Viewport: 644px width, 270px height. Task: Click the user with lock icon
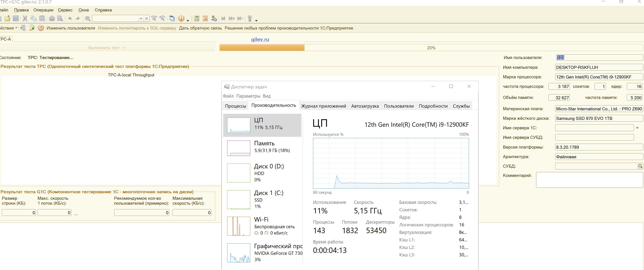(214, 18)
